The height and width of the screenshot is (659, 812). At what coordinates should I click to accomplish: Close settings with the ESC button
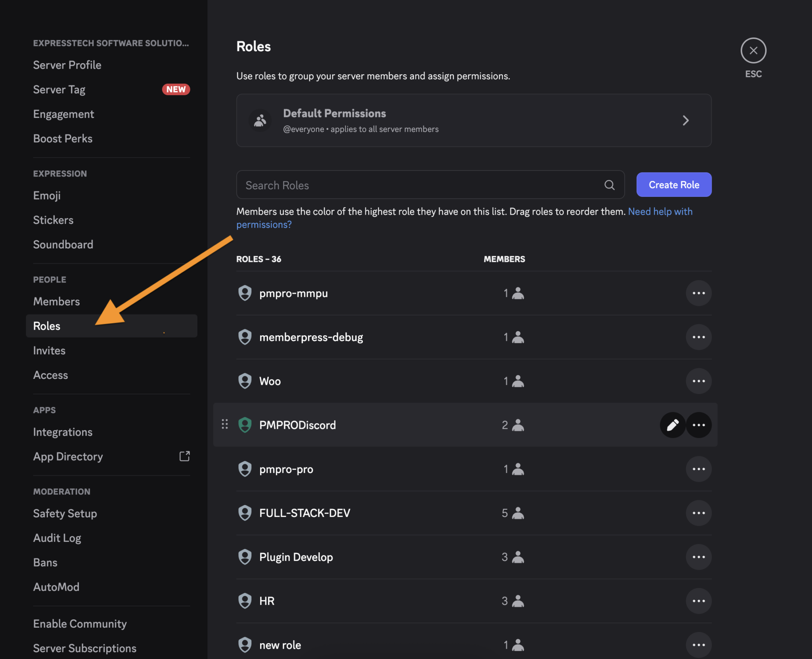(x=753, y=50)
